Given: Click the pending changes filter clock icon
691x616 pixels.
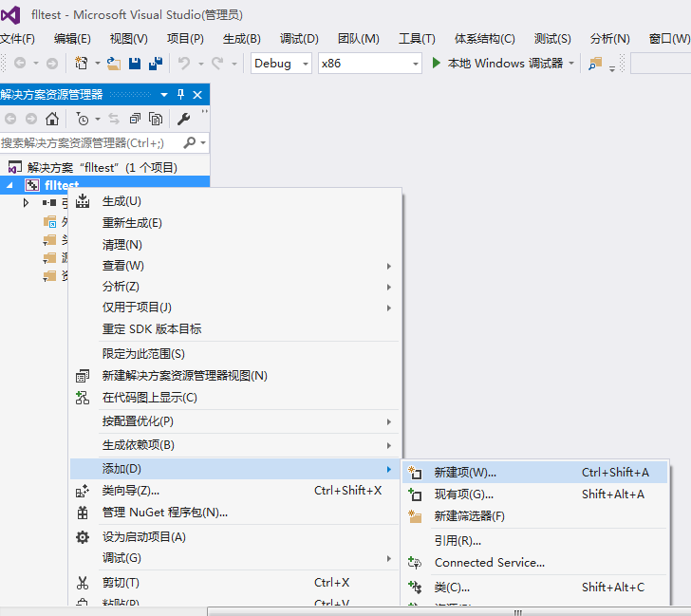Looking at the screenshot, I should click(x=83, y=119).
